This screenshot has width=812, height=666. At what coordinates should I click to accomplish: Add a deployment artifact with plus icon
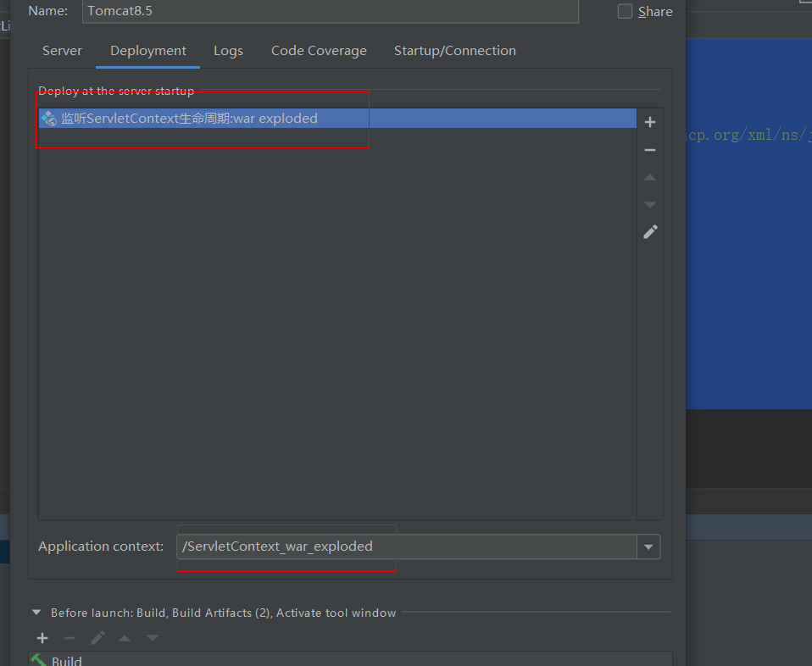650,122
